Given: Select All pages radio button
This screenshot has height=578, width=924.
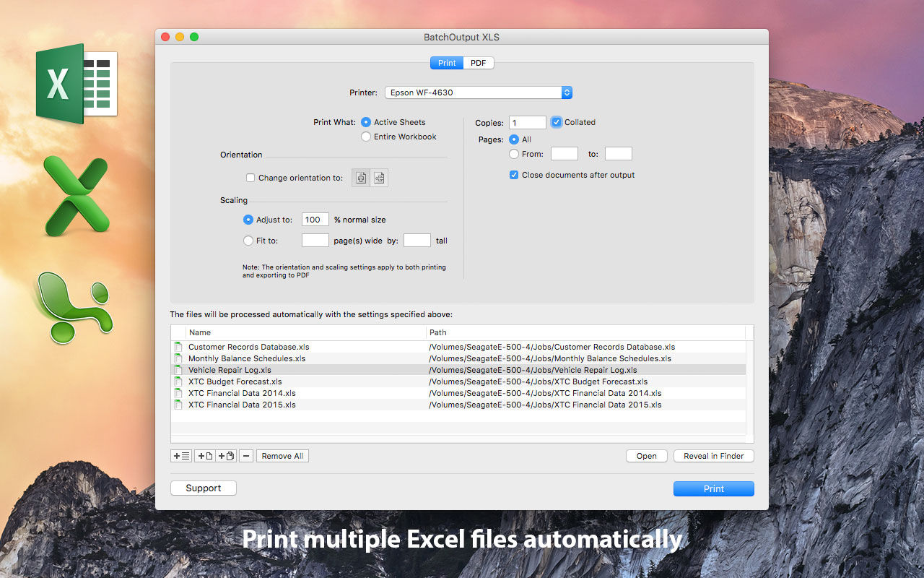Looking at the screenshot, I should point(514,139).
